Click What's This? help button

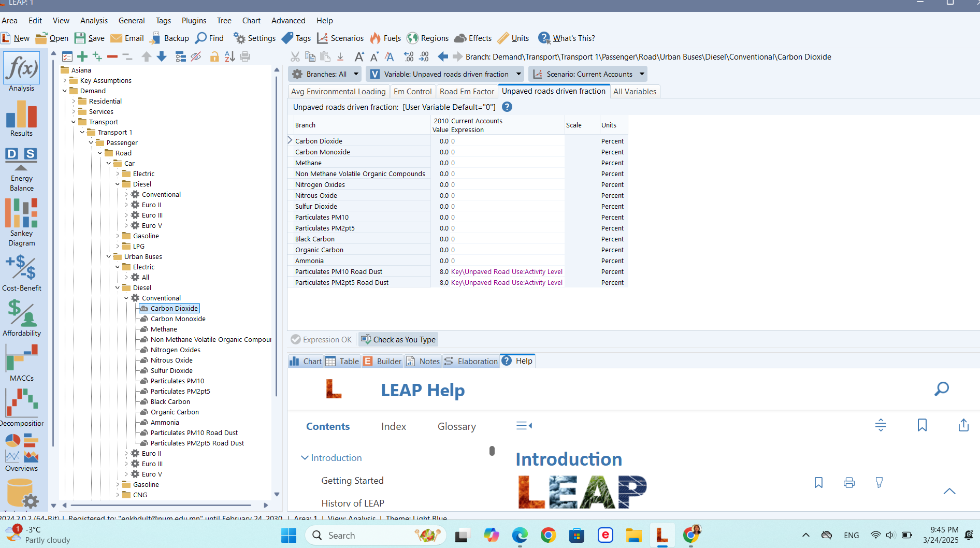point(567,38)
